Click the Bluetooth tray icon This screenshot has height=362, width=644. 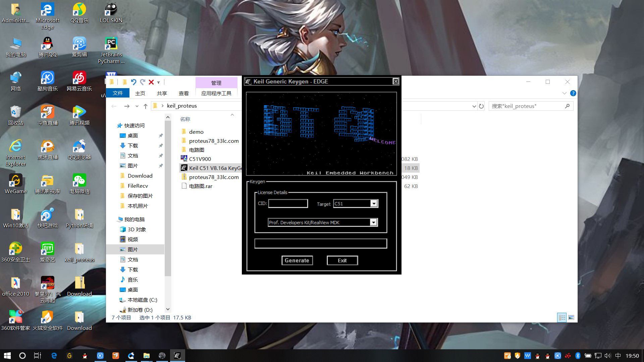(x=578, y=356)
